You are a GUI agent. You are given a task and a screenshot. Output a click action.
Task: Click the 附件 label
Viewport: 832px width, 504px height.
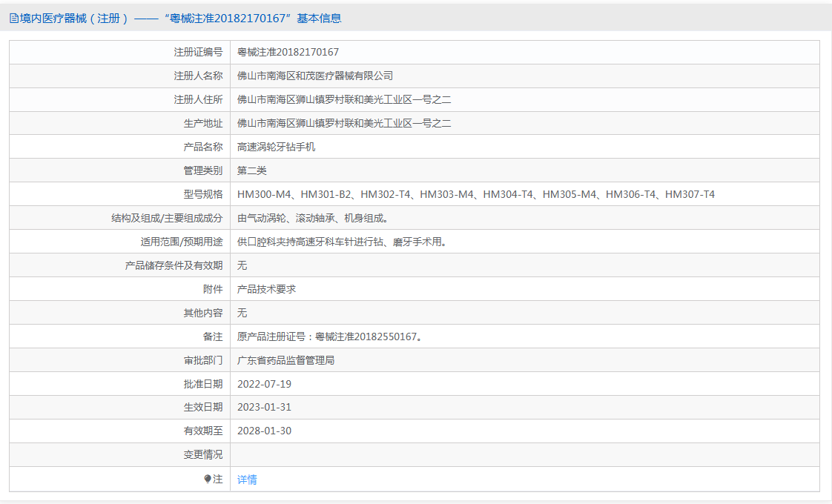click(213, 289)
